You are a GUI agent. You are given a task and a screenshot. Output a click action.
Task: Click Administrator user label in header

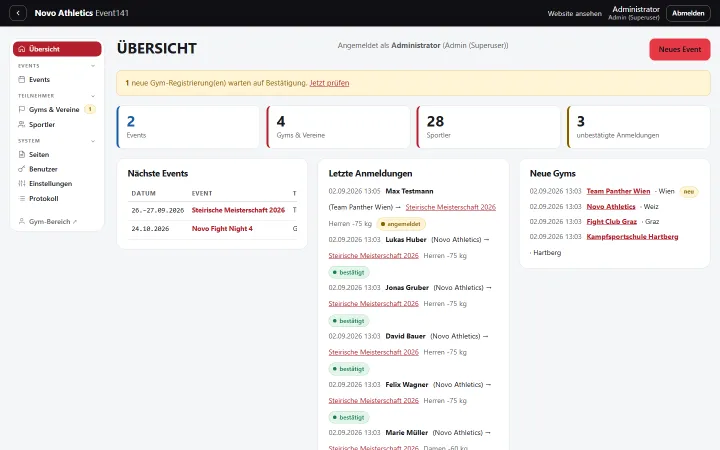(636, 9)
